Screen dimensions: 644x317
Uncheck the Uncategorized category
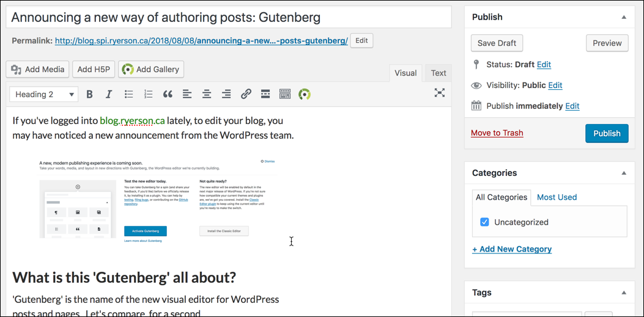click(484, 222)
